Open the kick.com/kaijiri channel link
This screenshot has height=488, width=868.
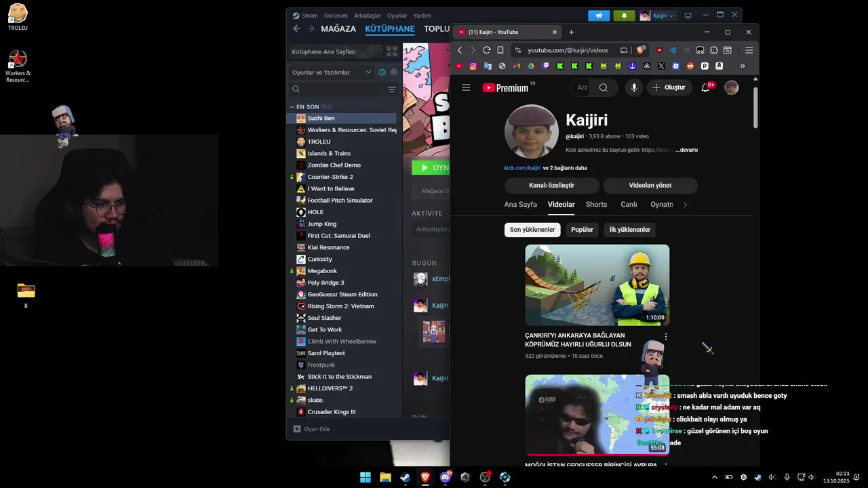[x=522, y=168]
